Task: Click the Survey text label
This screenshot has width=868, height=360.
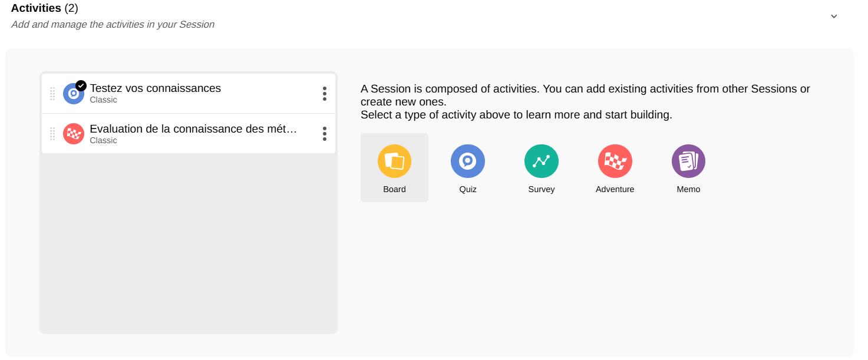Action: point(542,190)
